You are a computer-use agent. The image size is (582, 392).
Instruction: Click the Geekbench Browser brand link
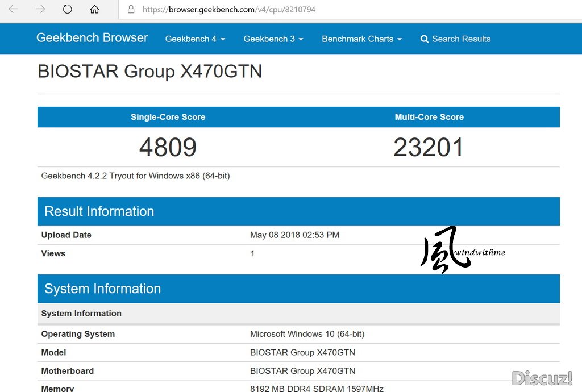pyautogui.click(x=92, y=38)
